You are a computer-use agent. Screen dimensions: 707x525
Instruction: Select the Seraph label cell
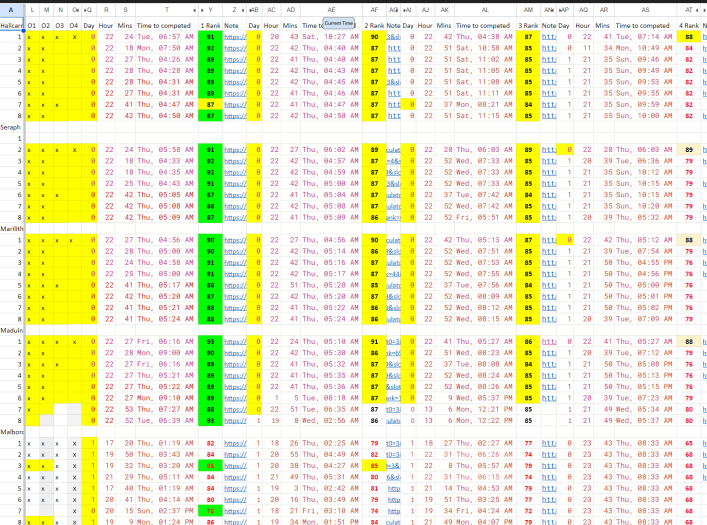12,127
